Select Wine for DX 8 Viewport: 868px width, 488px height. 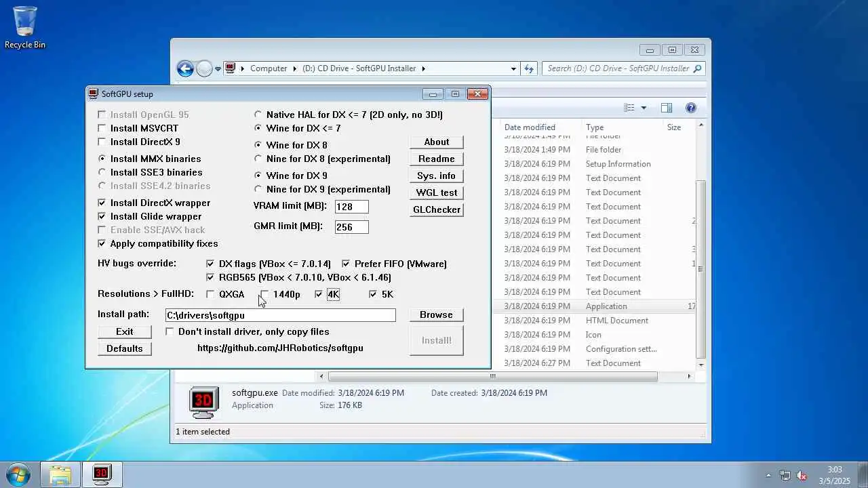pos(258,145)
